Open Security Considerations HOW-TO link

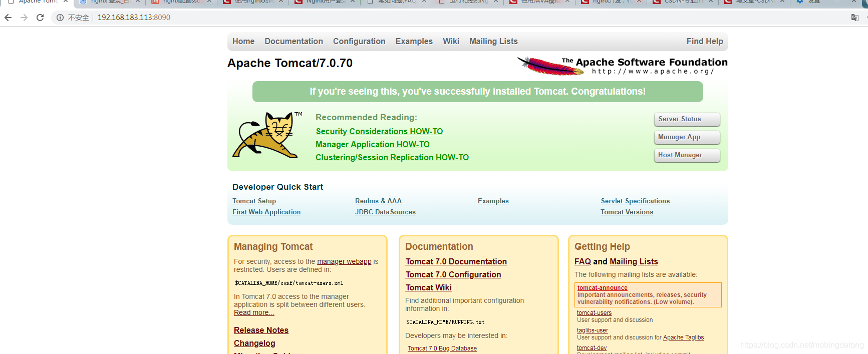(379, 131)
